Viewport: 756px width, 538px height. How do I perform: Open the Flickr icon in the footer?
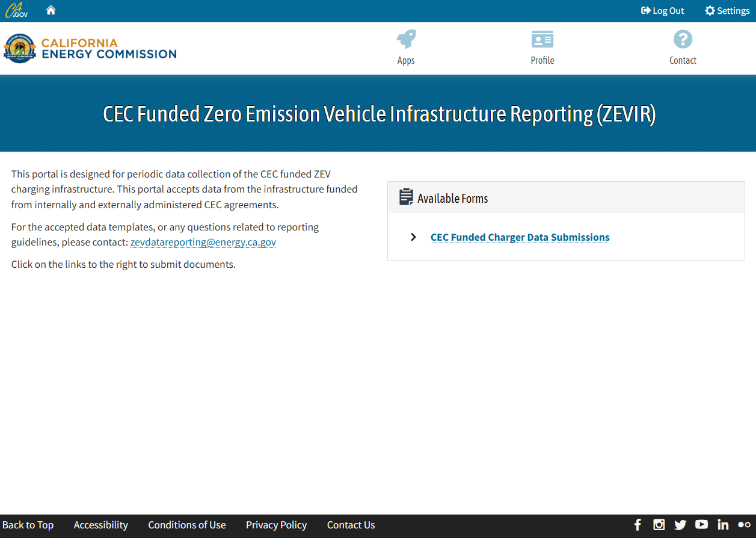click(743, 524)
